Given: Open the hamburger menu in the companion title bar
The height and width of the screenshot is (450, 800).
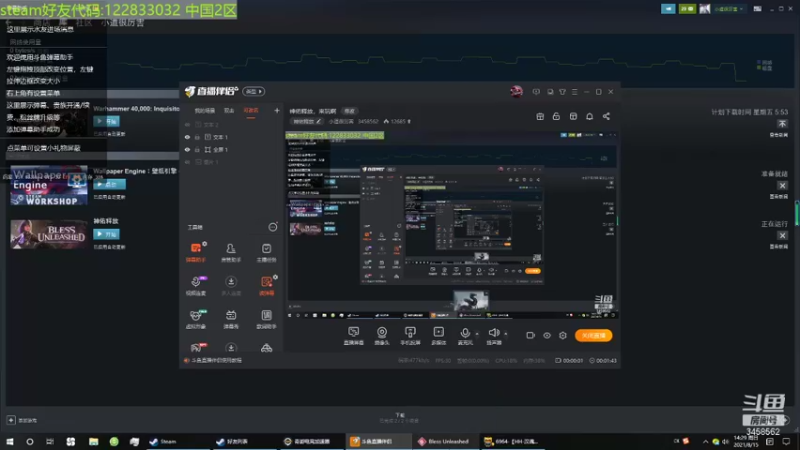Looking at the screenshot, I should (x=574, y=92).
